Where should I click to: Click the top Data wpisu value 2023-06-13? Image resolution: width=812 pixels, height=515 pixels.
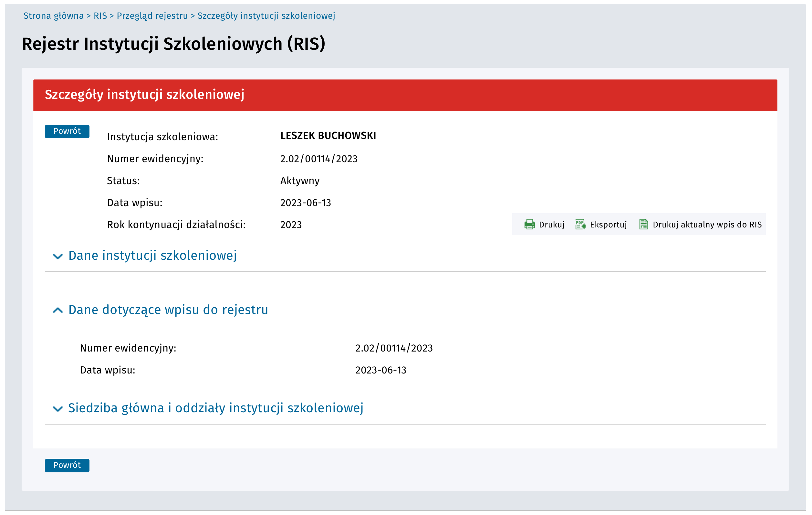tap(306, 203)
